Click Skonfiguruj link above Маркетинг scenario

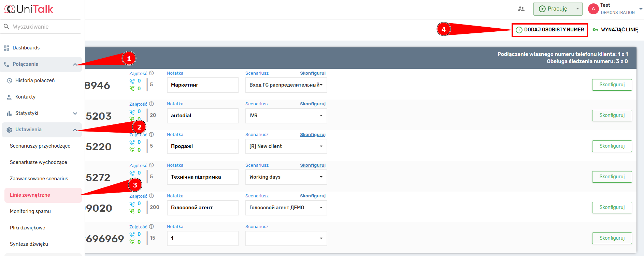(x=313, y=73)
